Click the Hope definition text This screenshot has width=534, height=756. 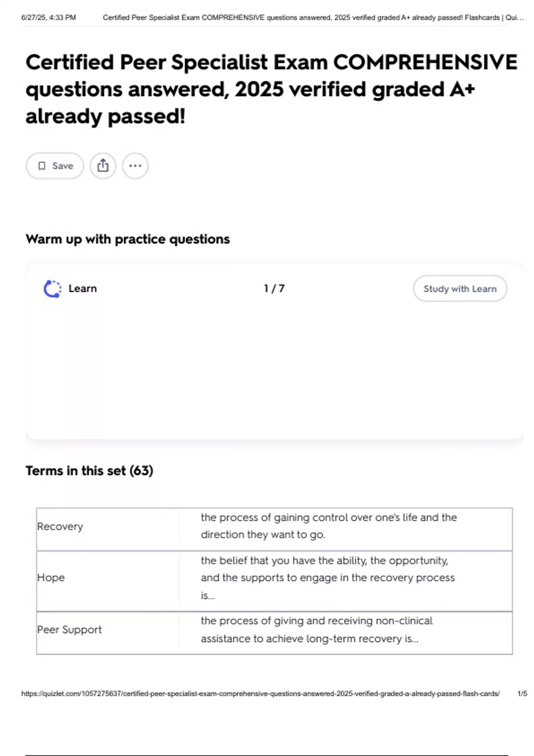328,578
